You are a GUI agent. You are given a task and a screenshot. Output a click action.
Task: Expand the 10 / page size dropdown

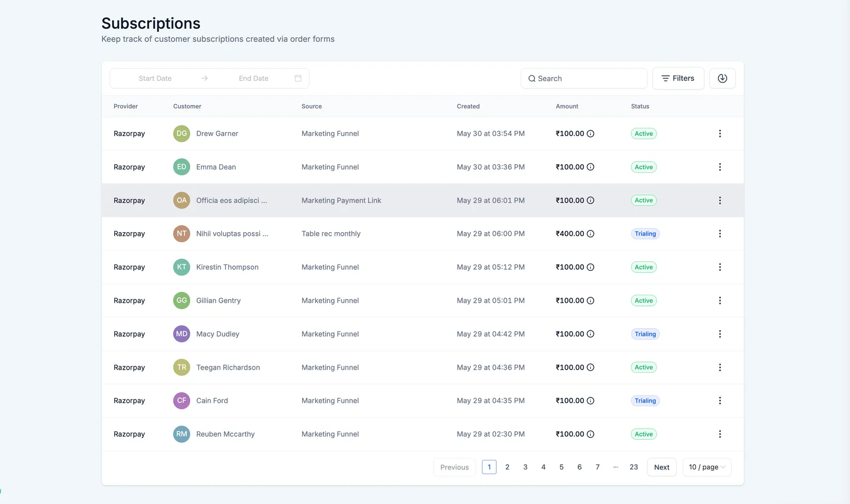[707, 467]
